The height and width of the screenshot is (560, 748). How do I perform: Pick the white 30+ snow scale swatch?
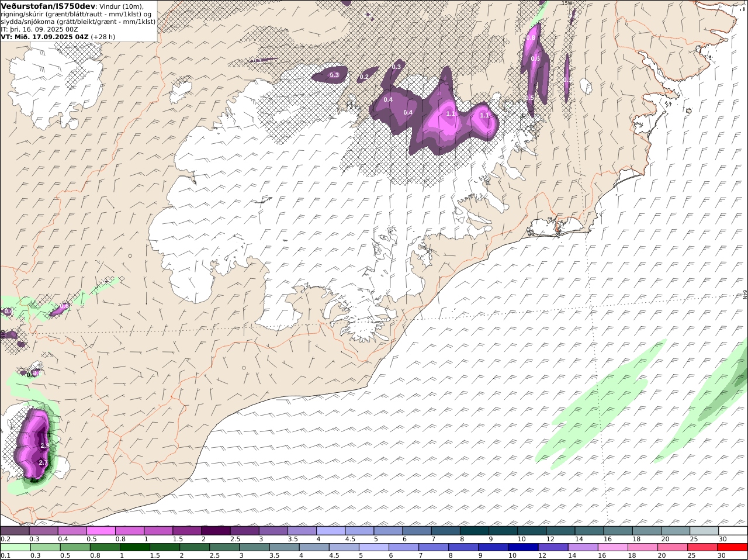click(x=733, y=530)
